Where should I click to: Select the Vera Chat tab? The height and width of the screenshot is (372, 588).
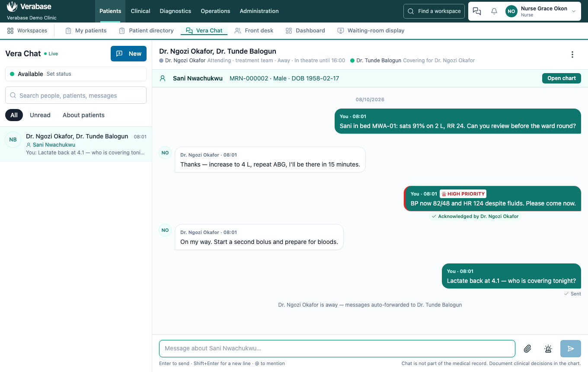pyautogui.click(x=204, y=31)
